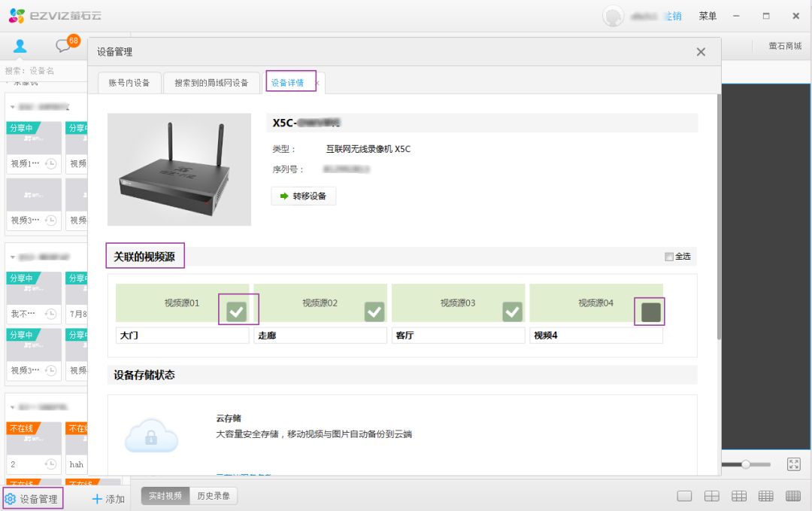Open the 菜单 dropdown menu
Image resolution: width=812 pixels, height=511 pixels.
707,16
